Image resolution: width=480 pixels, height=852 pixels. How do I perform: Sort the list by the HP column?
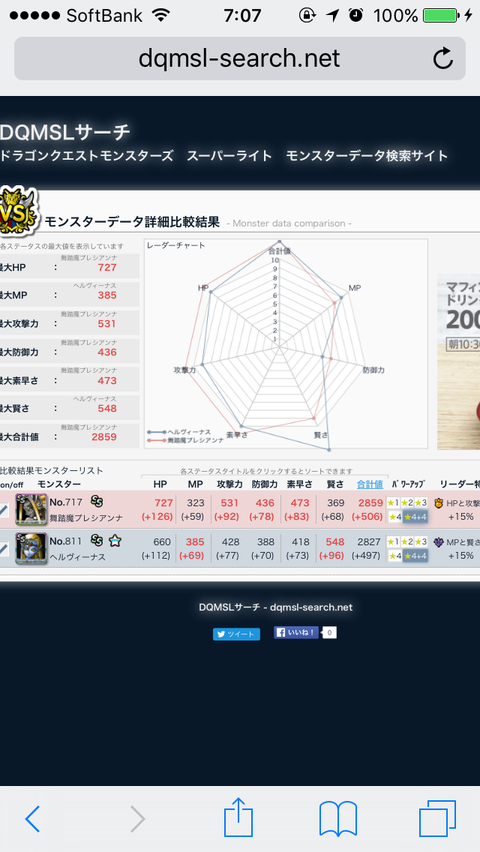coord(160,484)
